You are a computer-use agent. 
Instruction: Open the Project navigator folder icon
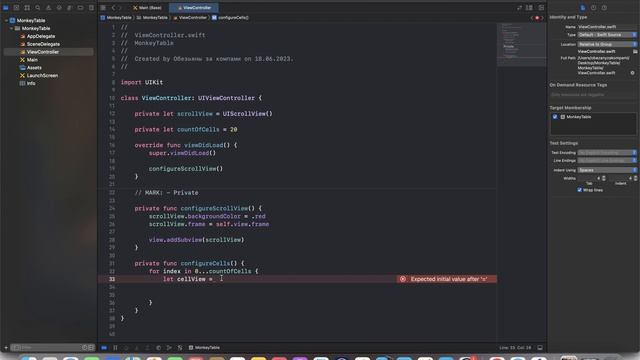point(6,8)
